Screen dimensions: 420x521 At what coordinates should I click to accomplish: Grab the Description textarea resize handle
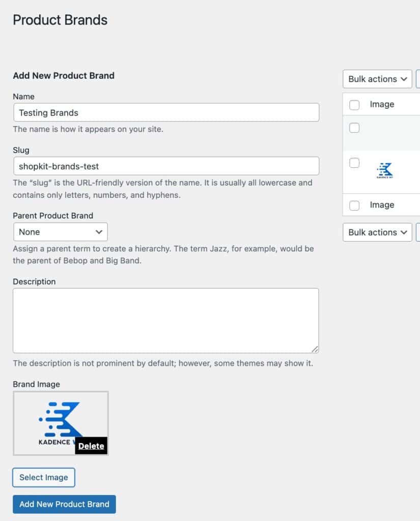pyautogui.click(x=315, y=349)
